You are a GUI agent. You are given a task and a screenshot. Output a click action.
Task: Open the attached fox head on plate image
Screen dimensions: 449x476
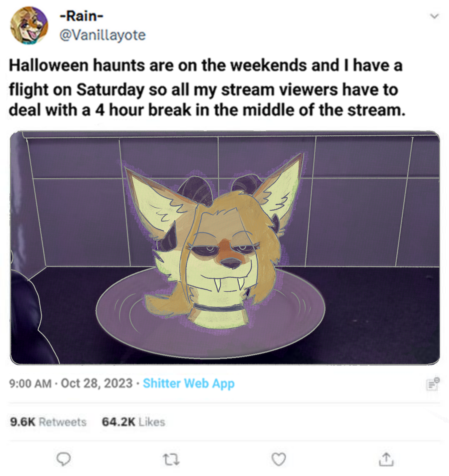tap(225, 248)
